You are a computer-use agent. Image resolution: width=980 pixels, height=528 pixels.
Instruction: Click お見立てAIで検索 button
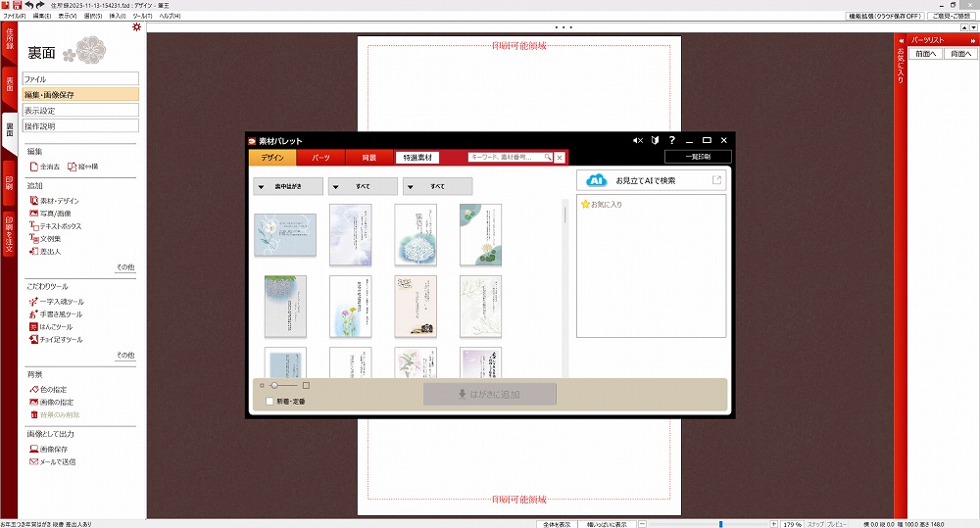[x=651, y=180]
